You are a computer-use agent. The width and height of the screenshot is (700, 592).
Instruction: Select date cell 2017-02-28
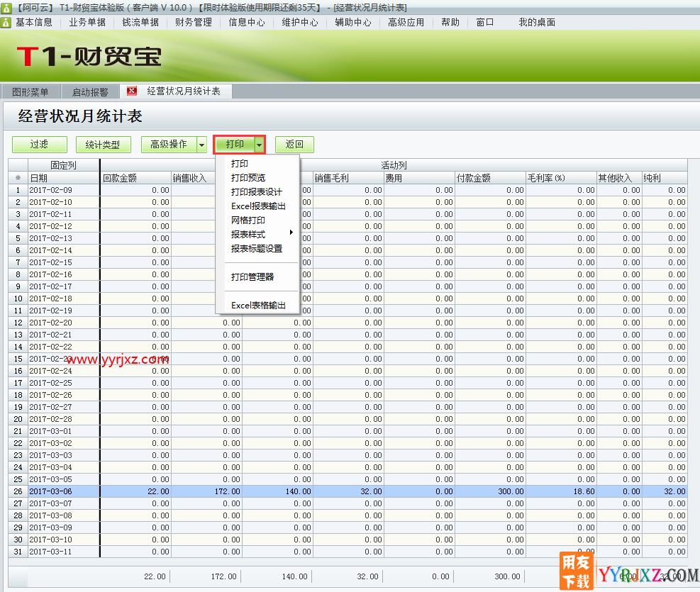[x=63, y=419]
